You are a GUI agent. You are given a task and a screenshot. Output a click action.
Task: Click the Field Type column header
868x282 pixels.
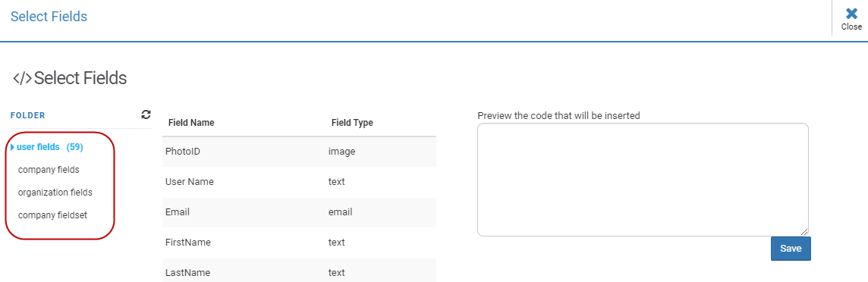(x=352, y=123)
